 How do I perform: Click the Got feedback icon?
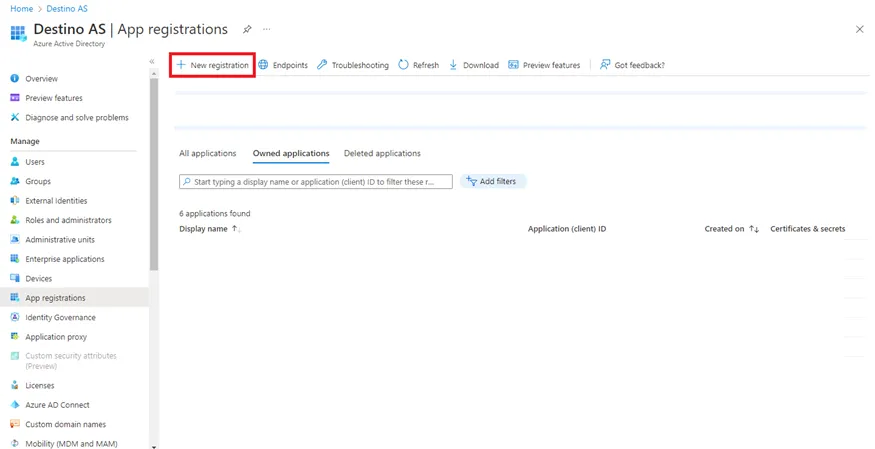tap(605, 65)
